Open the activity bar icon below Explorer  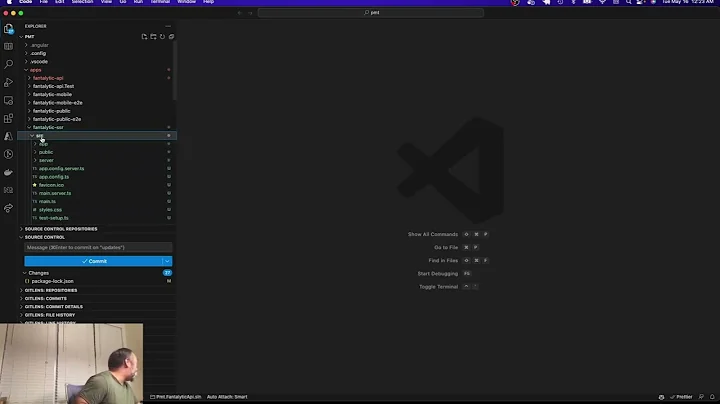click(8, 46)
